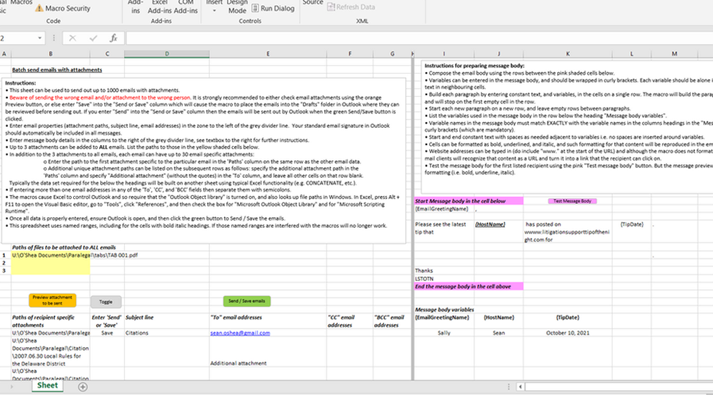Select the '"BCC" email addresses' header cell
The image size is (713, 395).
pos(392,321)
